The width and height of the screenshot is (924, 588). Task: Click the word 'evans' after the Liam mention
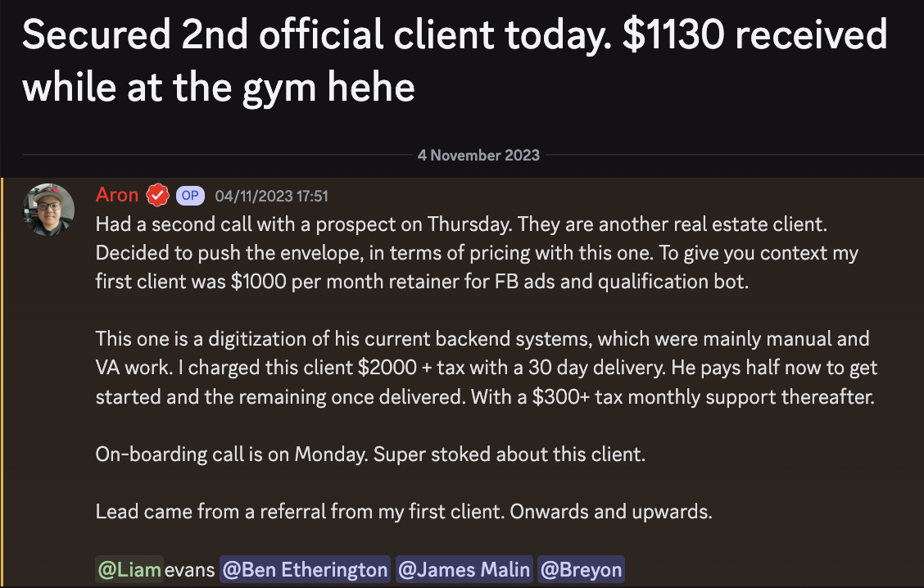[x=190, y=570]
